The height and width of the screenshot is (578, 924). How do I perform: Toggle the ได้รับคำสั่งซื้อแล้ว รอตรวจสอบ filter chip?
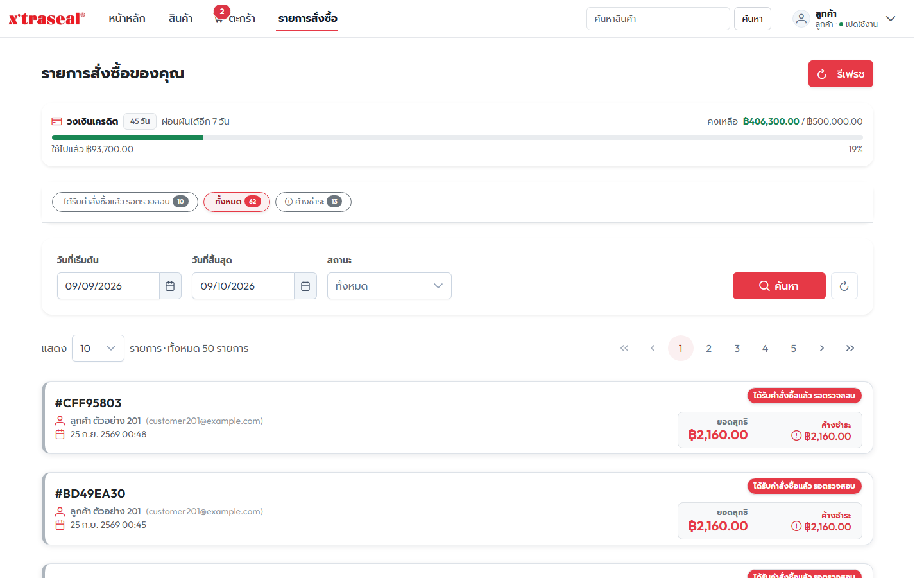click(x=125, y=202)
